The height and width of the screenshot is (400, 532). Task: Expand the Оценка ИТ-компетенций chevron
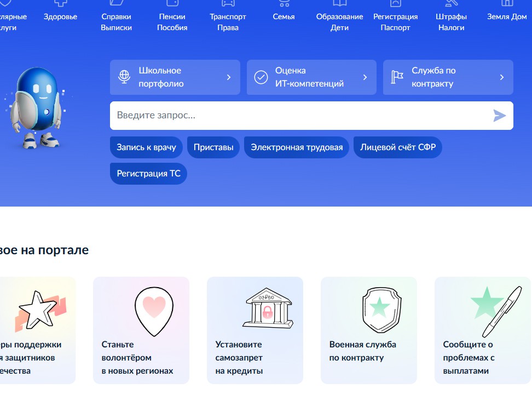coord(365,77)
